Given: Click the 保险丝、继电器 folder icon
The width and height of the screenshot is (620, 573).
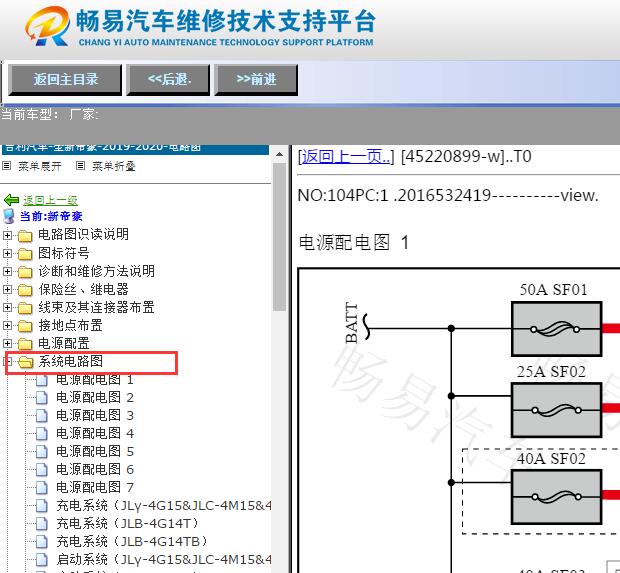Looking at the screenshot, I should pyautogui.click(x=25, y=290).
